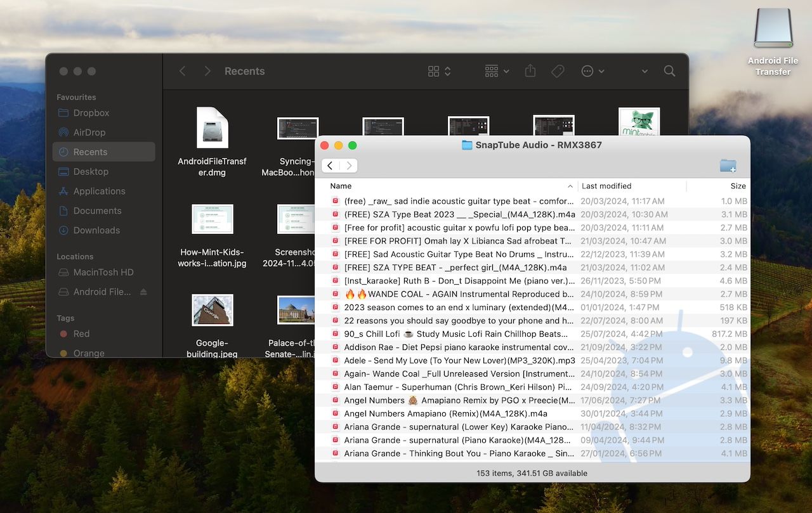
Task: Sort by Last modified column header
Action: pyautogui.click(x=606, y=186)
